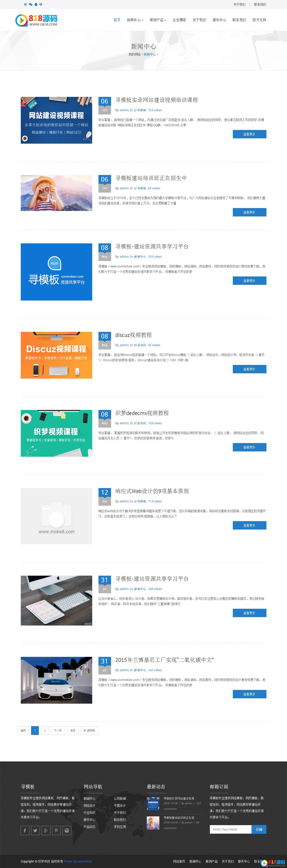
Task: Open the Google Plus icon in the footer
Action: tap(45, 830)
